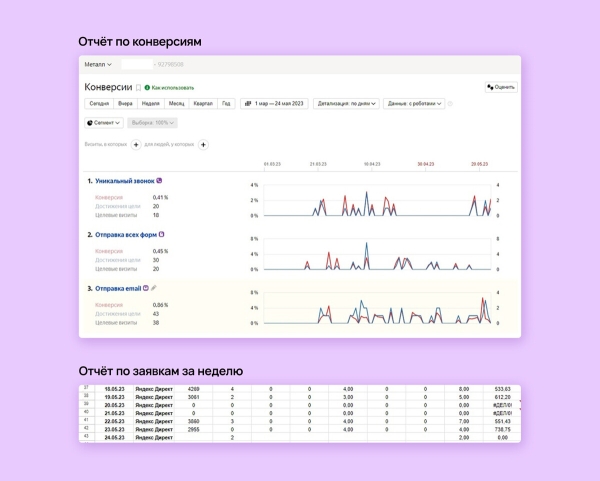Expand the Данные: с роботами dropdown

(x=413, y=103)
